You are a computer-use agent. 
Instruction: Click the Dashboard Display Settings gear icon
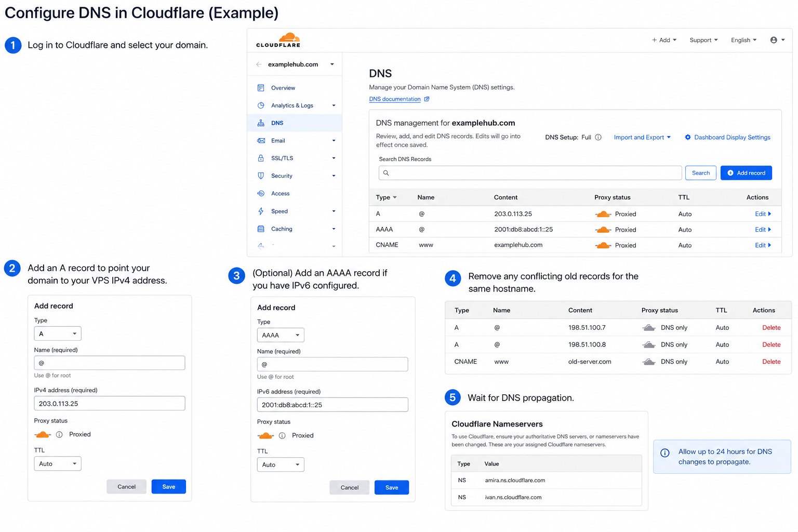tap(688, 137)
